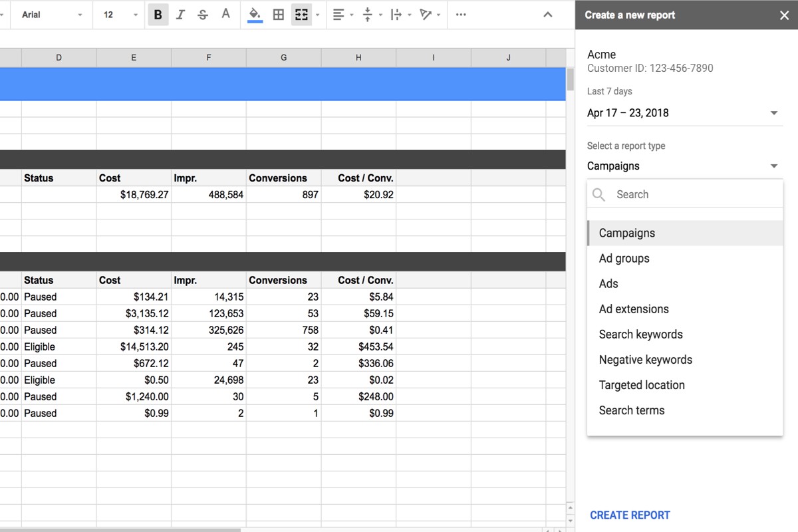The width and height of the screenshot is (798, 532).
Task: Click the magnifier icon in search box
Action: tap(598, 194)
